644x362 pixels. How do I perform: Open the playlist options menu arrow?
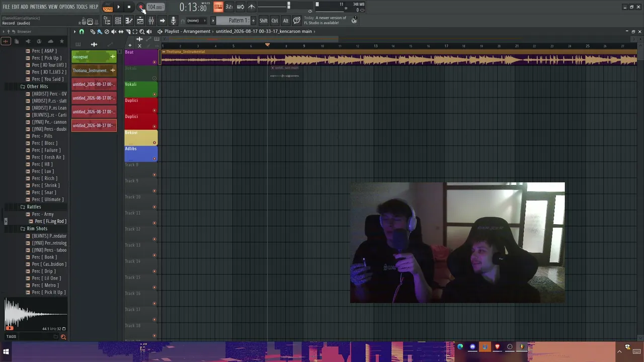(x=74, y=32)
